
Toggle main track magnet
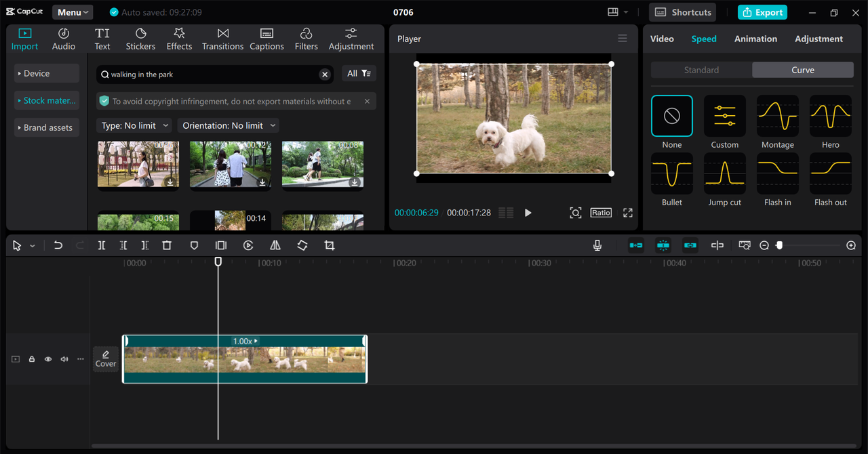pos(636,245)
